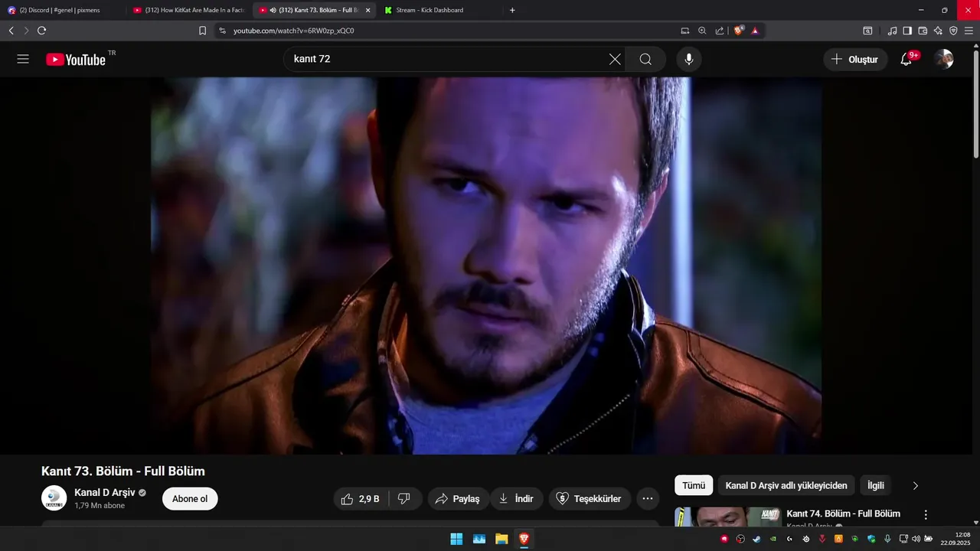
Task: Open the Brave Wallet icon
Action: [x=923, y=31]
